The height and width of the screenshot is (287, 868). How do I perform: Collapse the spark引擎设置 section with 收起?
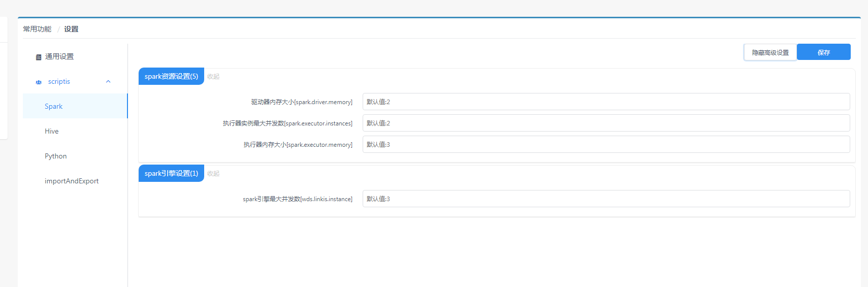pyautogui.click(x=213, y=174)
